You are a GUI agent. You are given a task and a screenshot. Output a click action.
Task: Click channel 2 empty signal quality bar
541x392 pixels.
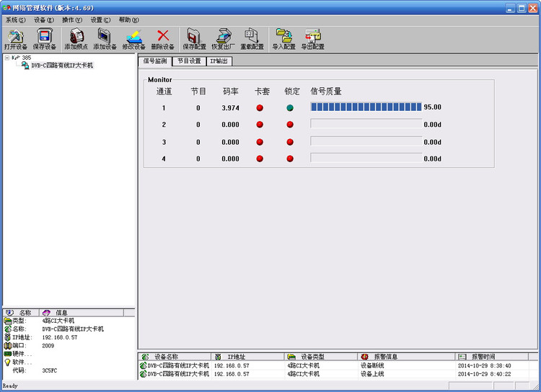pyautogui.click(x=366, y=123)
